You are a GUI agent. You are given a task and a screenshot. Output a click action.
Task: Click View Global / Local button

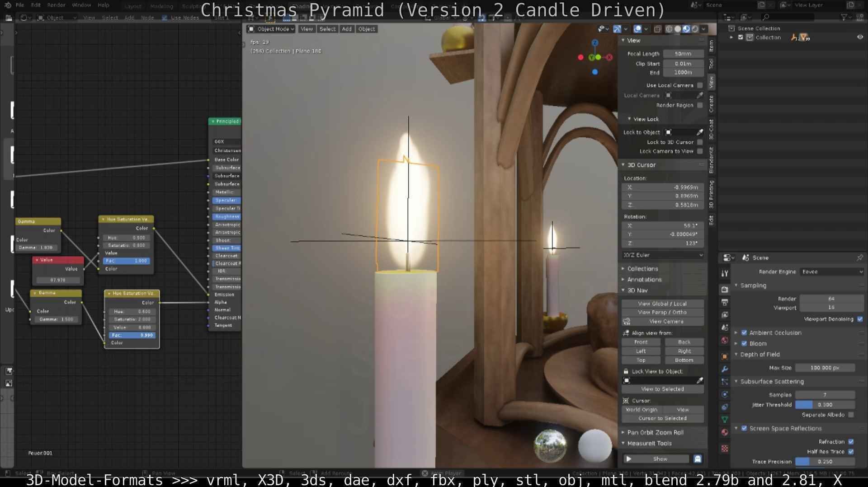(662, 304)
